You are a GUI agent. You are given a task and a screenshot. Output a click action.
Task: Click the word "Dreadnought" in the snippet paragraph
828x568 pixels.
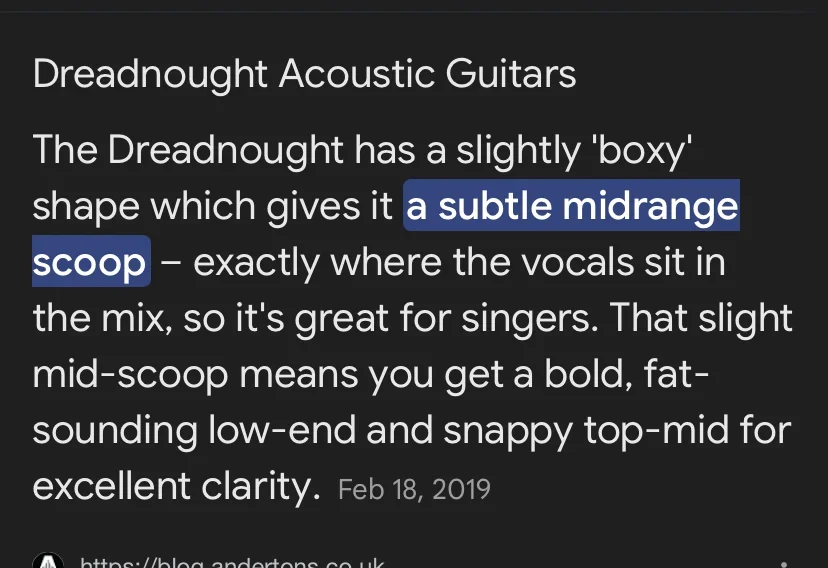click(x=225, y=150)
